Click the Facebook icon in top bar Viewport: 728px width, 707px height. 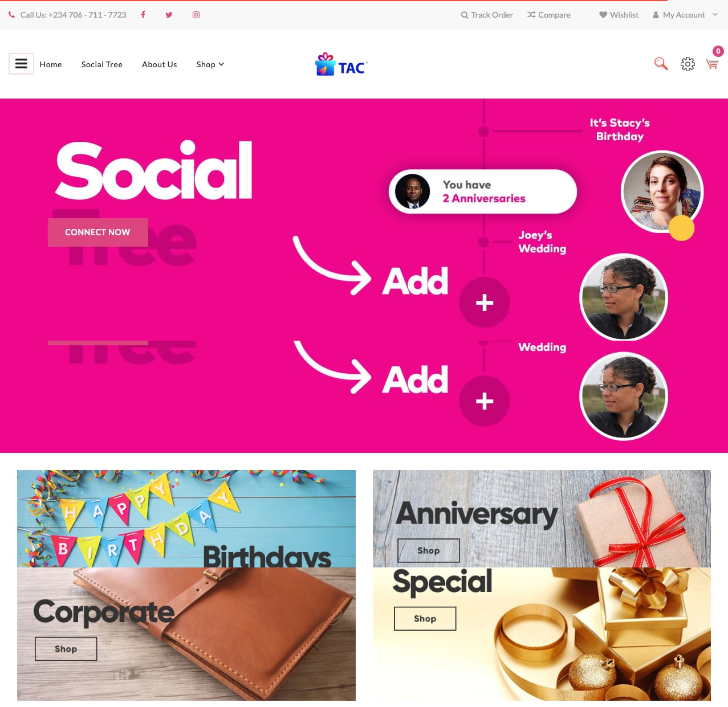[143, 15]
